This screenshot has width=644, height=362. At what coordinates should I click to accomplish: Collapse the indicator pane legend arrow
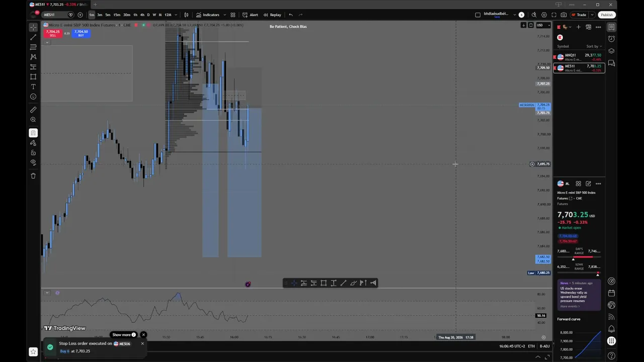click(x=46, y=293)
